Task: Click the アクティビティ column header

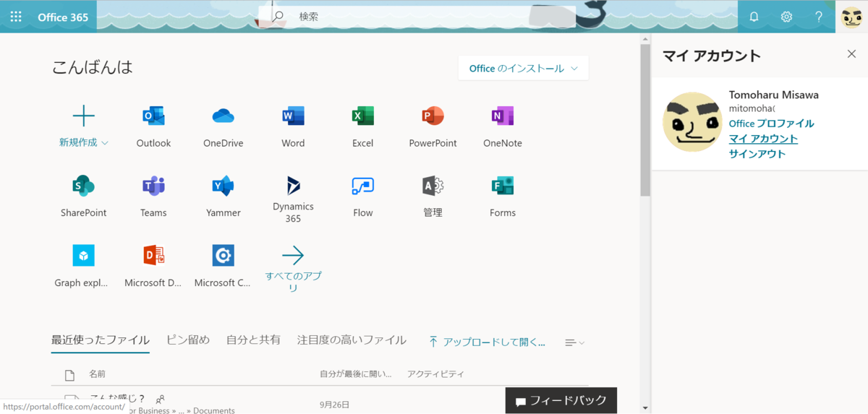Action: [435, 374]
